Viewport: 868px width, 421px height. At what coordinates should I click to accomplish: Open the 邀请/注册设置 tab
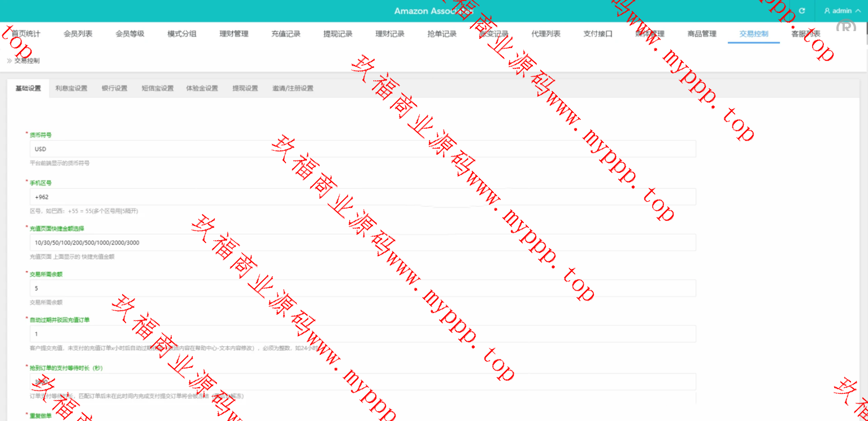pyautogui.click(x=293, y=88)
